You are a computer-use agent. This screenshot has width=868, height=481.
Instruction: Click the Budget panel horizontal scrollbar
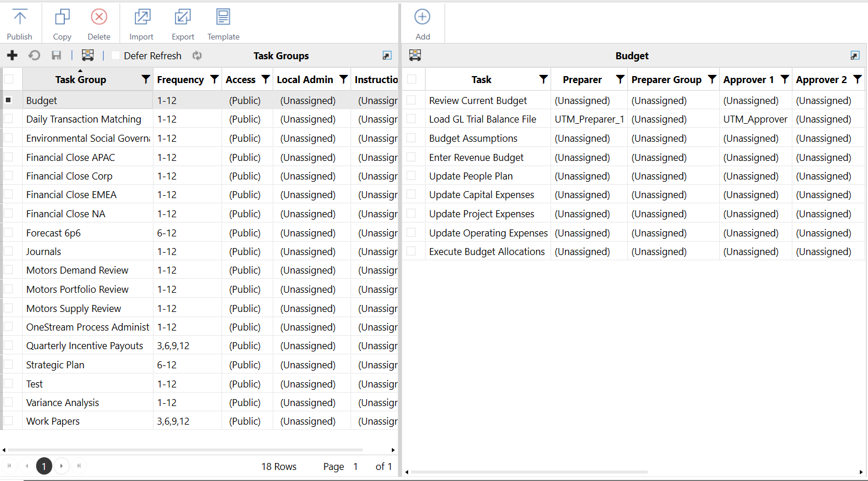529,472
